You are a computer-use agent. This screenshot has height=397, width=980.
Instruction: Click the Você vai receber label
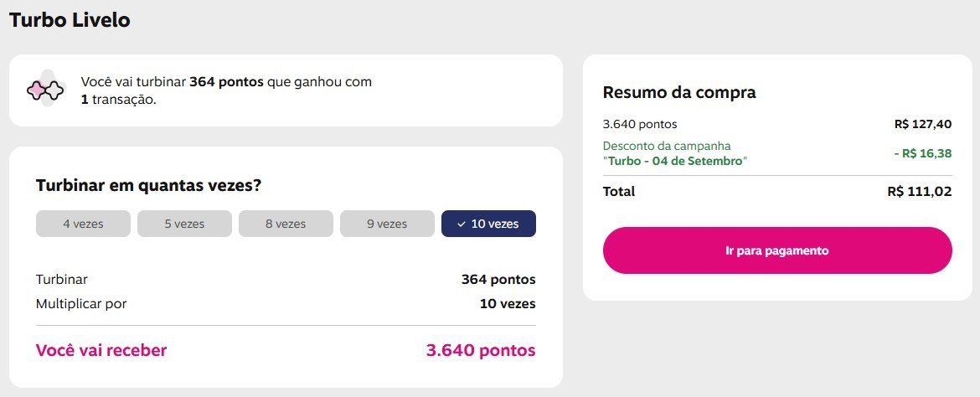point(101,350)
